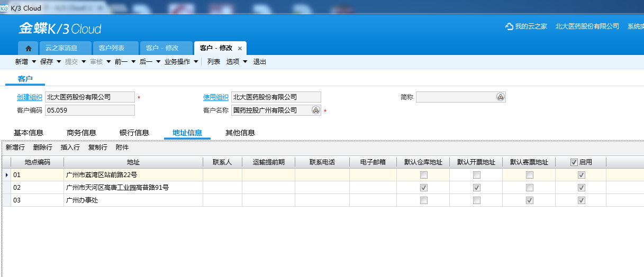
Task: Click the 客户编码 input field
Action: click(90, 110)
